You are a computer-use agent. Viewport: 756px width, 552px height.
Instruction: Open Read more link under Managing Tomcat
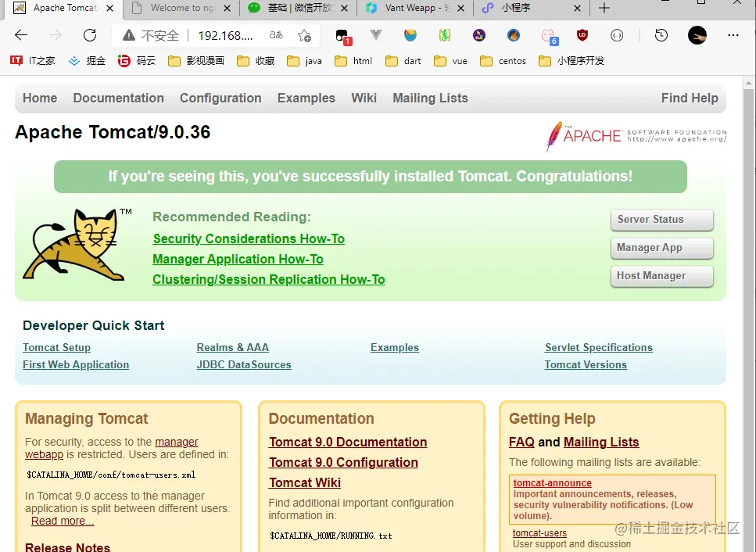63,521
